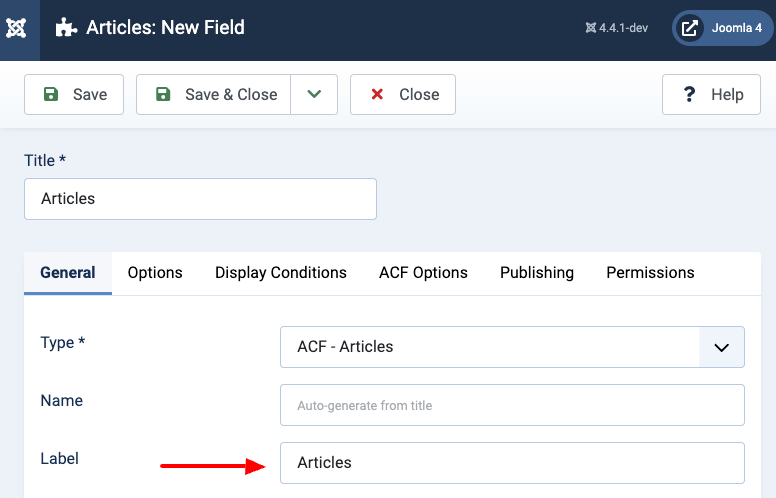
Task: Click the puzzle piece icon beside the page title
Action: (66, 28)
